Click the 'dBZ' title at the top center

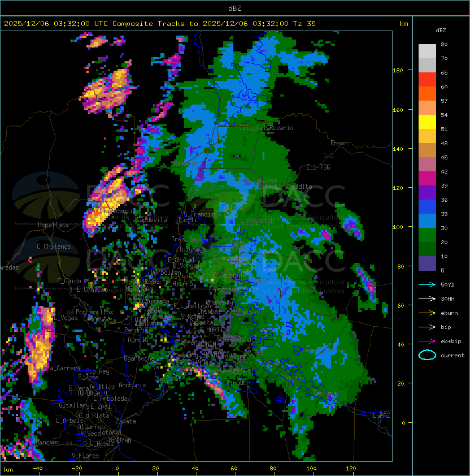click(x=235, y=8)
